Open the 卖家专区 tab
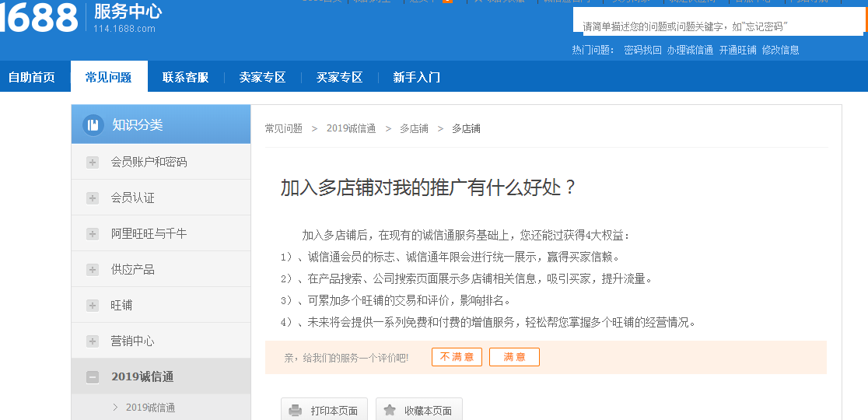This screenshot has height=420, width=868. pos(262,78)
